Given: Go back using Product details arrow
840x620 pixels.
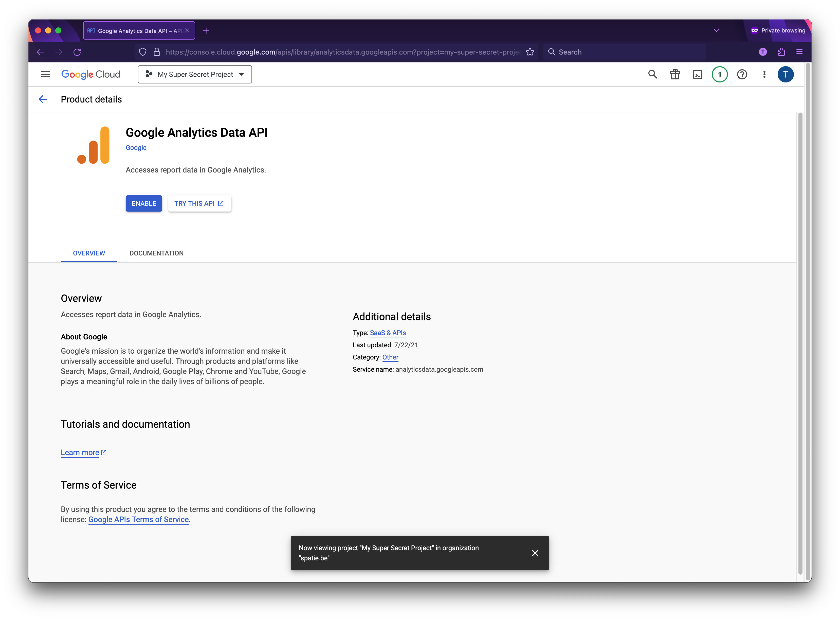Looking at the screenshot, I should [43, 99].
